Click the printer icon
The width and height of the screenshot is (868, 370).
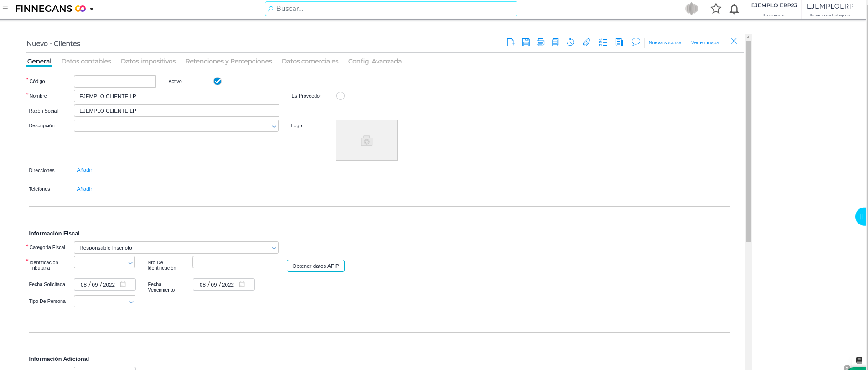pos(540,42)
